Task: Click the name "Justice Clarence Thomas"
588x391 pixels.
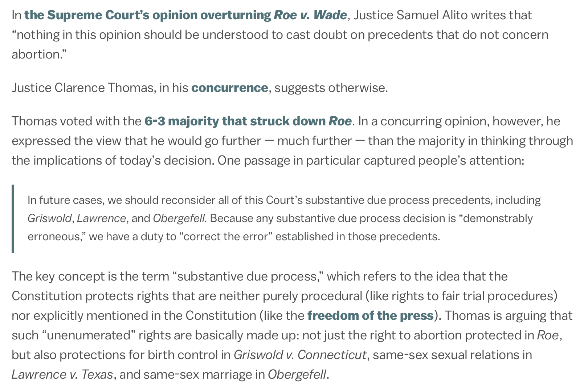Action: 82,88
